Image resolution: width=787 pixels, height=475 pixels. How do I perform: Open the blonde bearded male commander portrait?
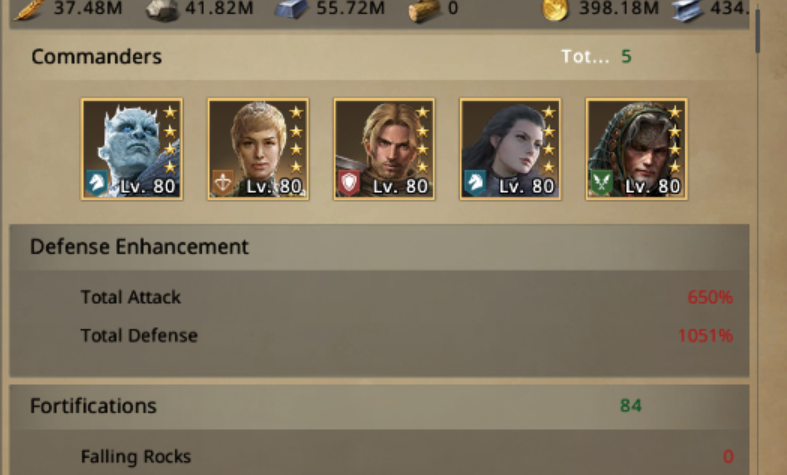(384, 149)
